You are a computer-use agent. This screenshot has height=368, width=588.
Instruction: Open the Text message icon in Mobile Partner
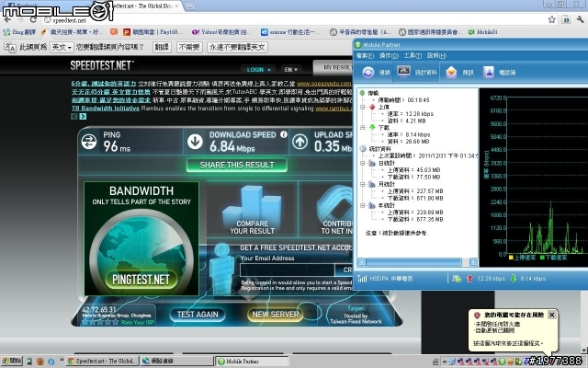click(451, 72)
